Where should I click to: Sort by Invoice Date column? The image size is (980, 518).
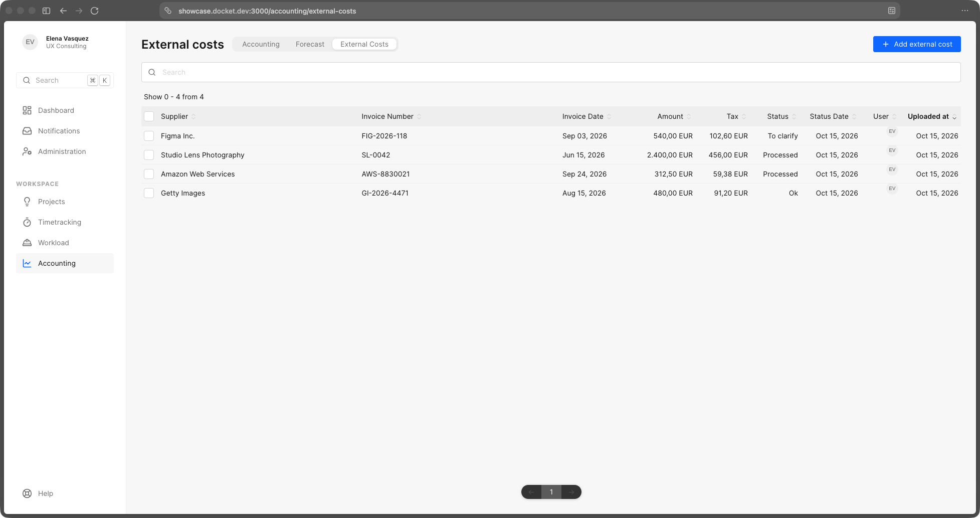(x=587, y=116)
